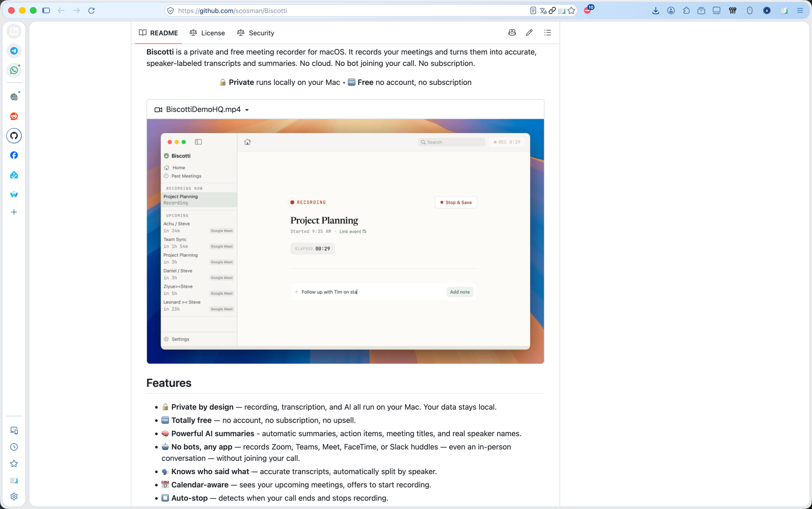
Task: Bookmark this page with the star
Action: 571,10
